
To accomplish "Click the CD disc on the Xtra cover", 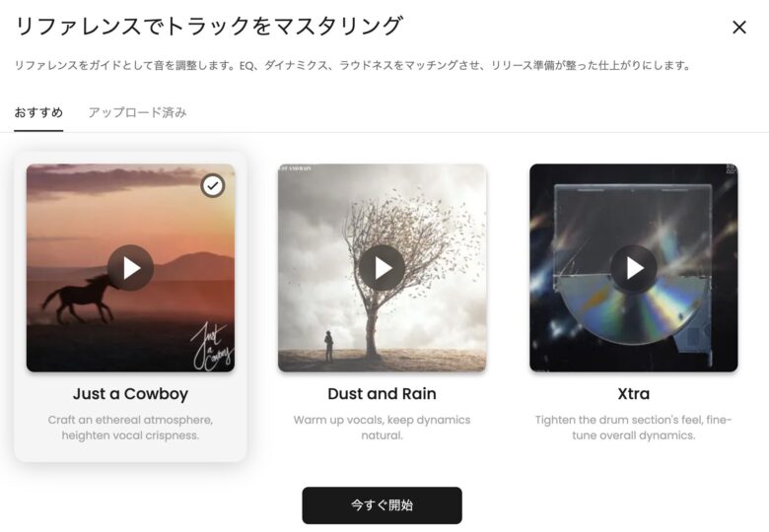I will point(633,308).
